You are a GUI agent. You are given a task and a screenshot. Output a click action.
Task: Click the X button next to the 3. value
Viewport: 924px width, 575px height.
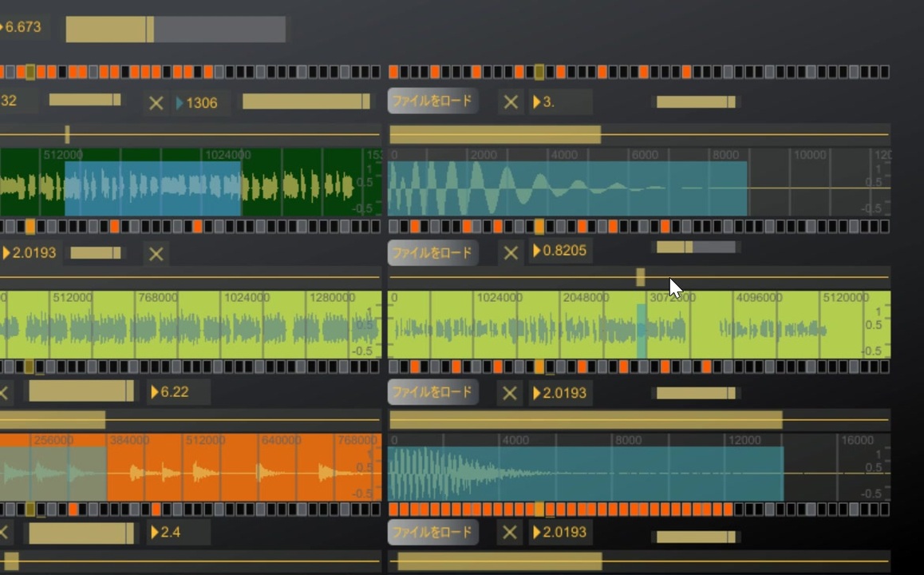pyautogui.click(x=511, y=102)
